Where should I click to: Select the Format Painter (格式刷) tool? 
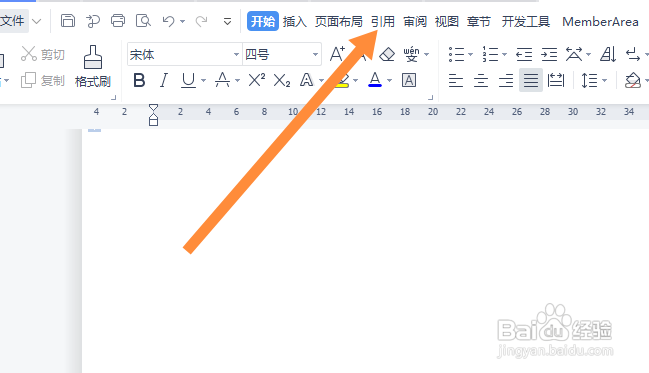coord(93,66)
